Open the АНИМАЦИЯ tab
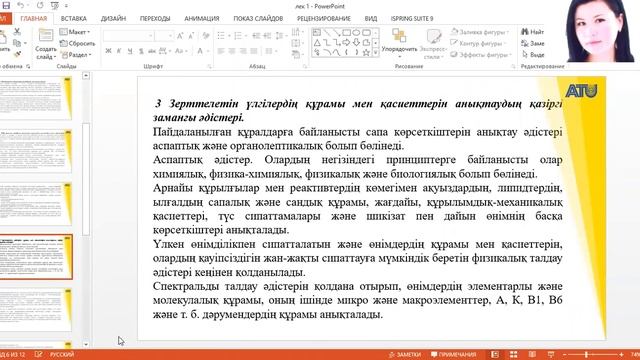Screen dimensions: 640x360 (x=202, y=18)
